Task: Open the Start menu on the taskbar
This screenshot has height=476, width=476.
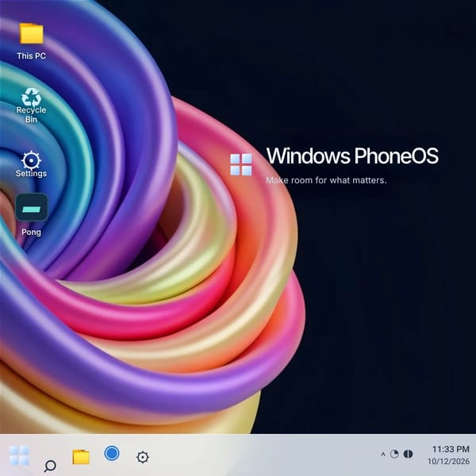Action: click(19, 455)
